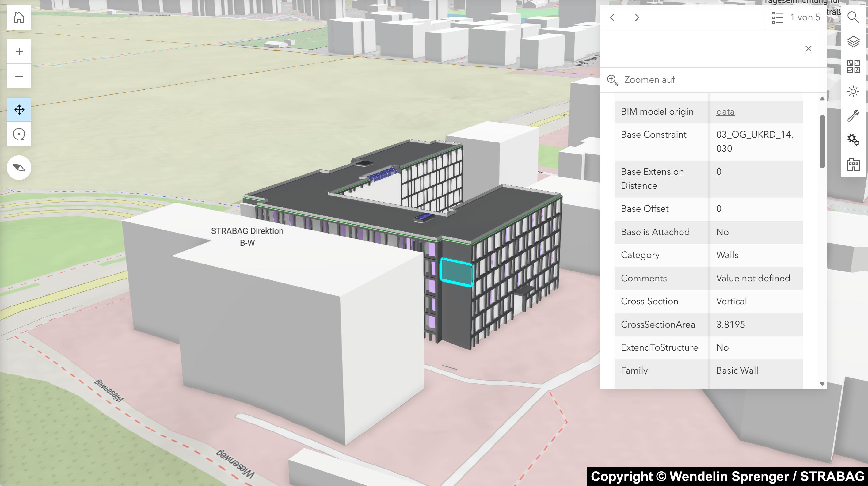Reset the compass orientation
The height and width of the screenshot is (486, 868).
(x=19, y=167)
